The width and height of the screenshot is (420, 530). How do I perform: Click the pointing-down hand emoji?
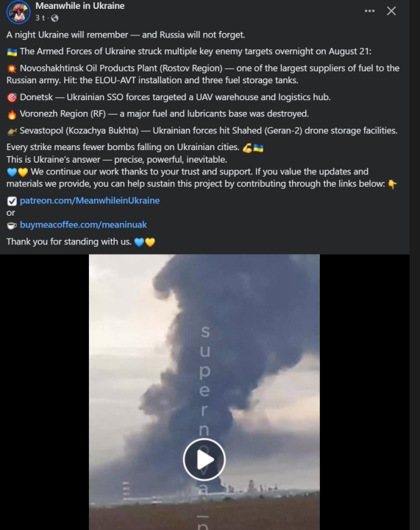click(392, 184)
